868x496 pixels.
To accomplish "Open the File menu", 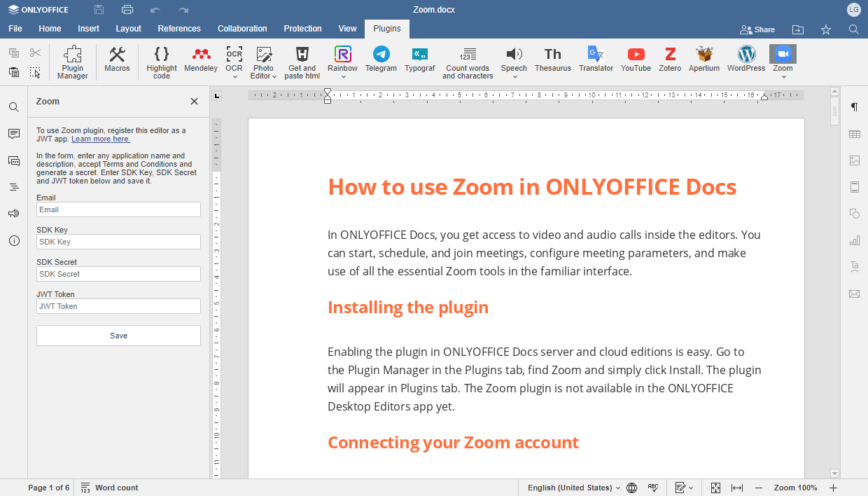I will coord(15,29).
